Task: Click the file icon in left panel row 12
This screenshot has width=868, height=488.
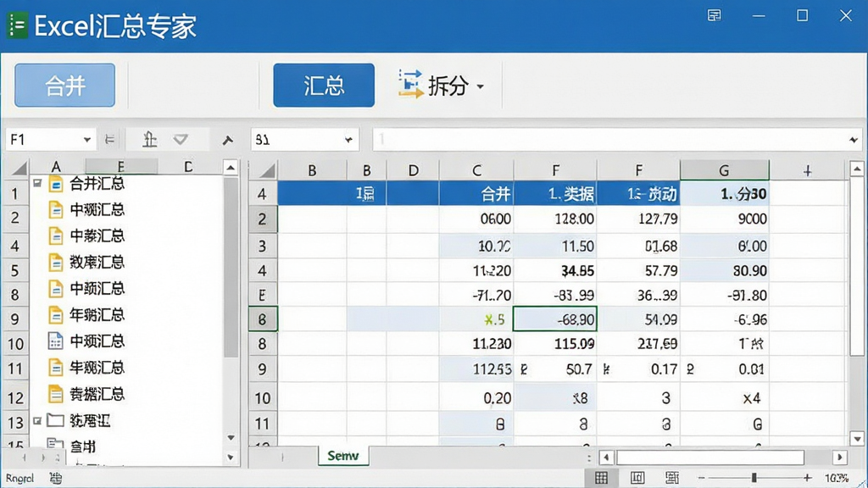Action: 55,394
